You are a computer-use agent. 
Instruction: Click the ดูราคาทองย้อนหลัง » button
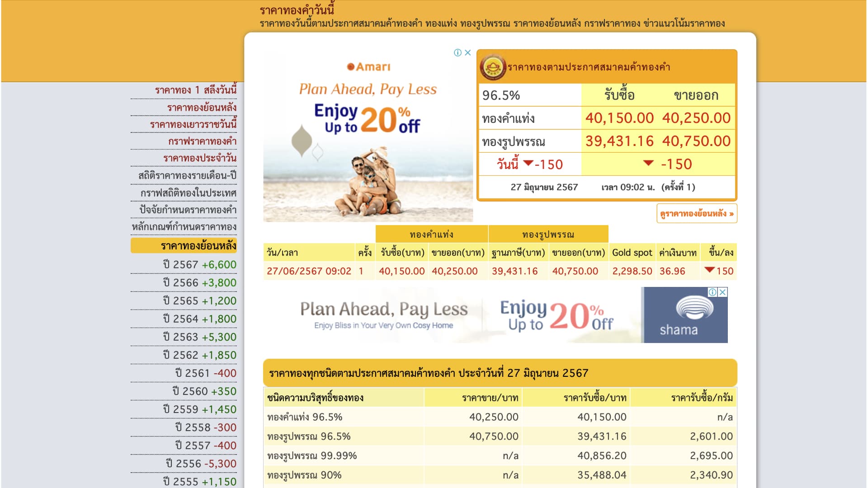[x=696, y=214]
